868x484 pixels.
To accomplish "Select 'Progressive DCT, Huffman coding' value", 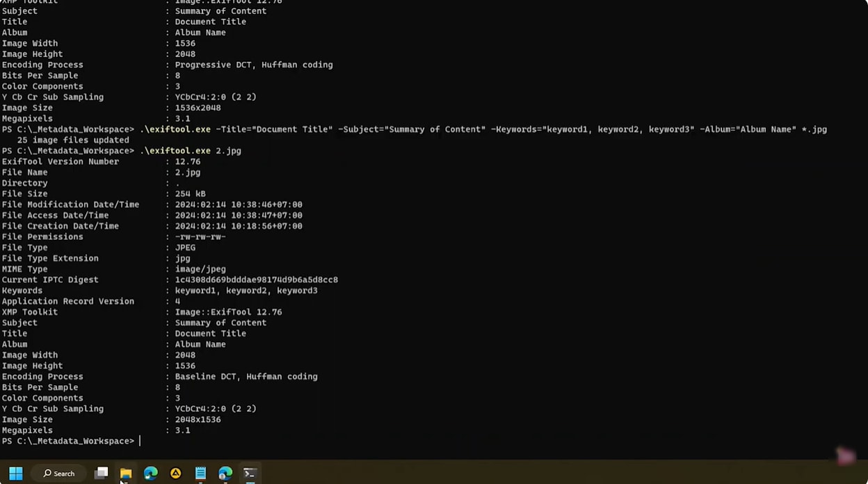I will (254, 65).
